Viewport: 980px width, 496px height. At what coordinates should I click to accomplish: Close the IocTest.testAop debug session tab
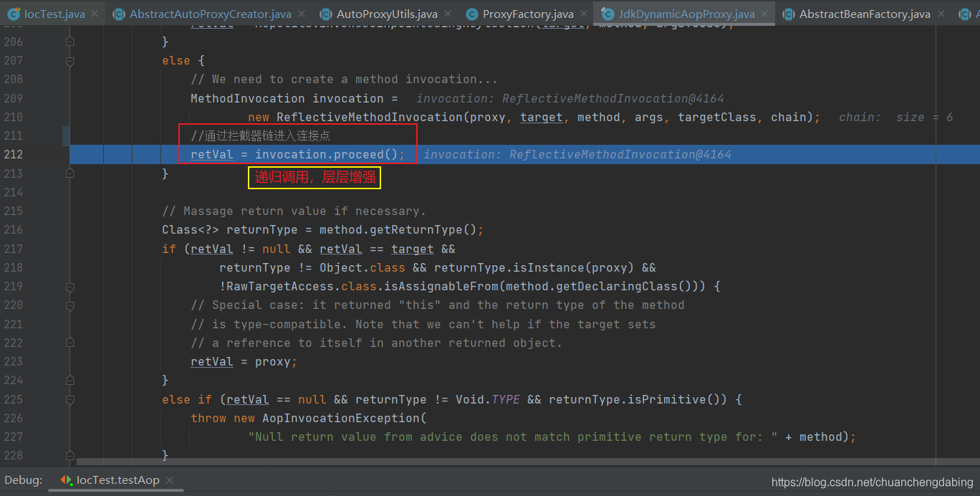tap(170, 480)
